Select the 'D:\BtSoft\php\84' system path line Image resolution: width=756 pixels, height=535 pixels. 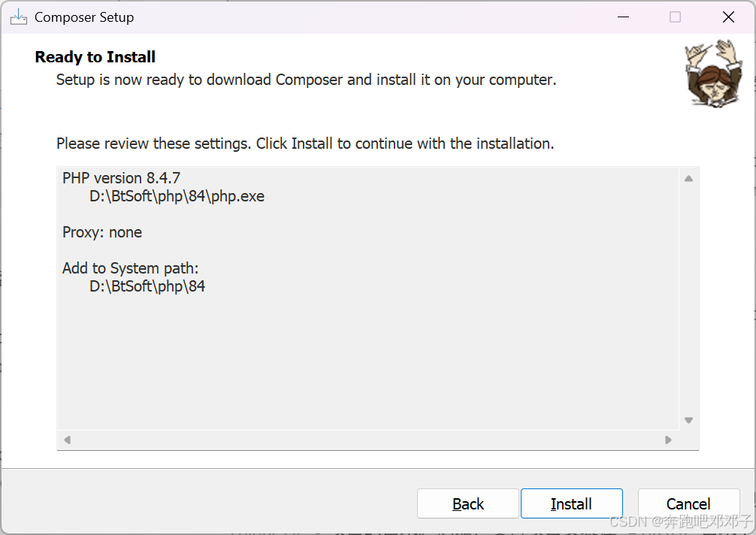147,286
